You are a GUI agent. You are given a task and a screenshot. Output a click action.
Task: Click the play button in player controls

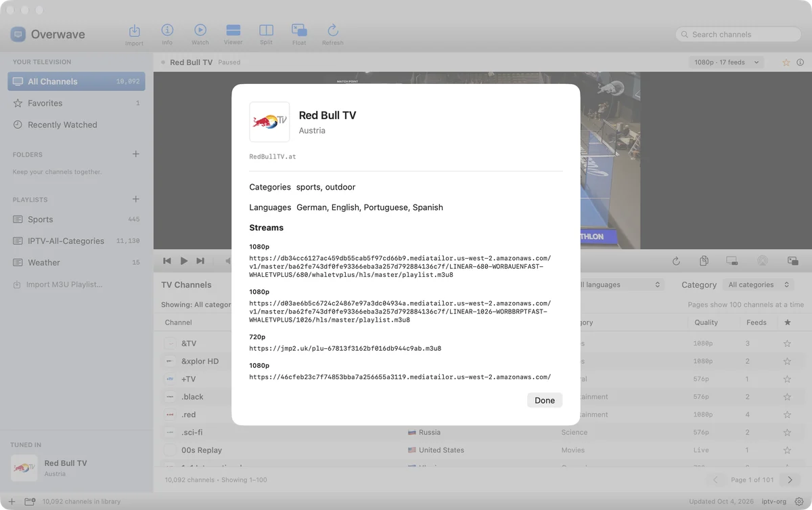tap(184, 261)
